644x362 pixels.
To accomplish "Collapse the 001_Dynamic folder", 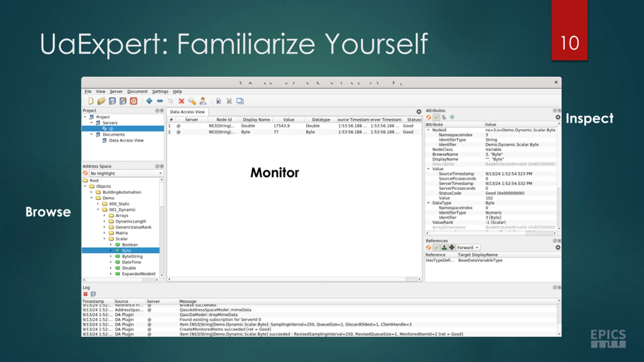I will point(98,209).
